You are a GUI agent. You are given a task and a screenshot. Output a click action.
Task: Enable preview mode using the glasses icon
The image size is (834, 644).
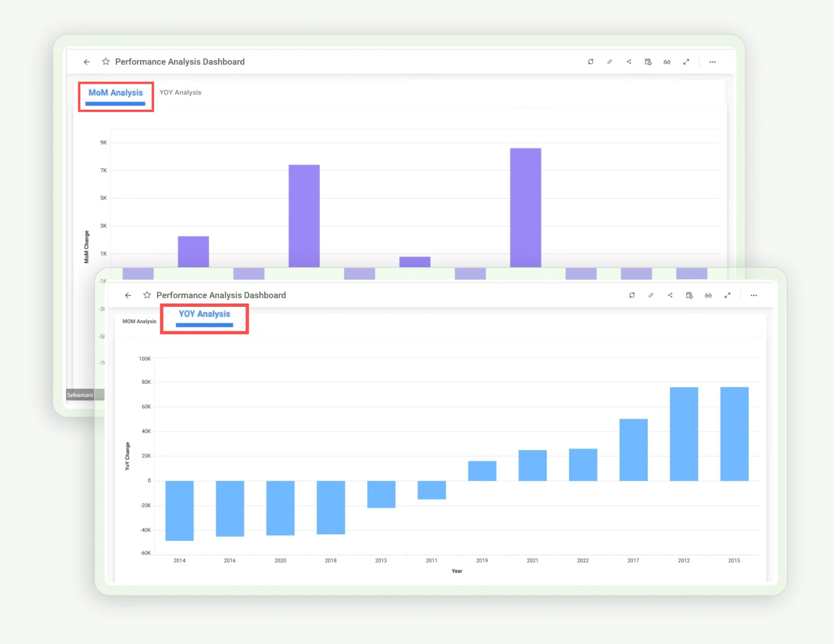pos(667,61)
